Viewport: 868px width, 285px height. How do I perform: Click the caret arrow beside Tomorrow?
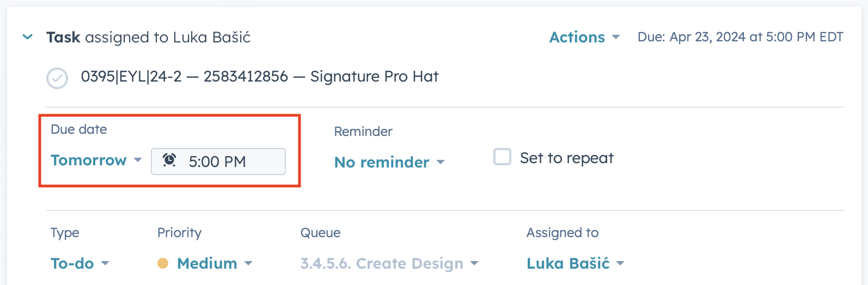pyautogui.click(x=138, y=160)
